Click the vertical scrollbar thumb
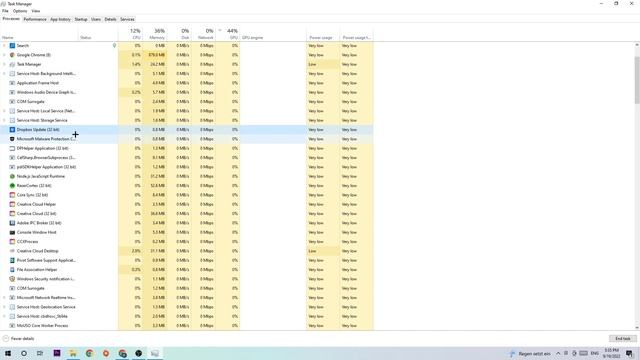Screen dimensions: 640x360 [x=637, y=80]
